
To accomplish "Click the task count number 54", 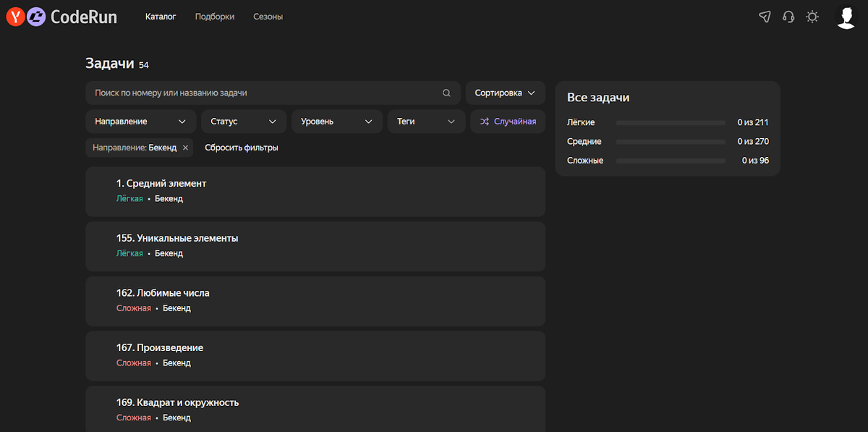I will point(144,65).
